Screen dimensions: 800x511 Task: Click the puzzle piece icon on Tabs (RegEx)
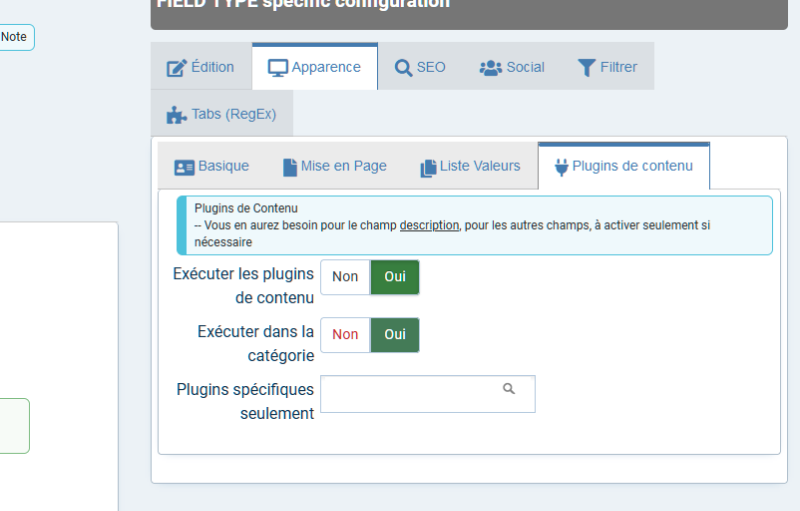click(176, 114)
